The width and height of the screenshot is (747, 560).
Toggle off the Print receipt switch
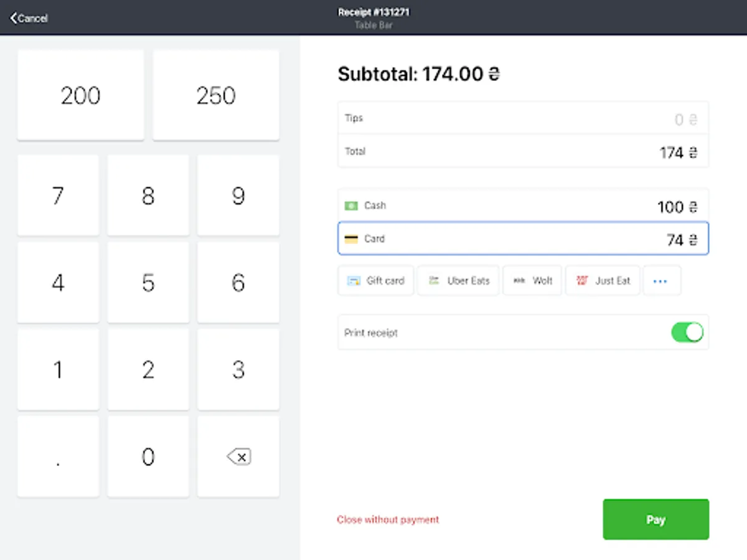pyautogui.click(x=687, y=332)
